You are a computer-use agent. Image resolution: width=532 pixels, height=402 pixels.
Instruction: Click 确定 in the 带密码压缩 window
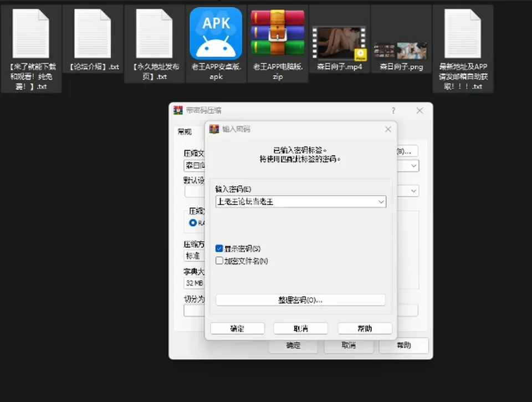click(x=294, y=345)
